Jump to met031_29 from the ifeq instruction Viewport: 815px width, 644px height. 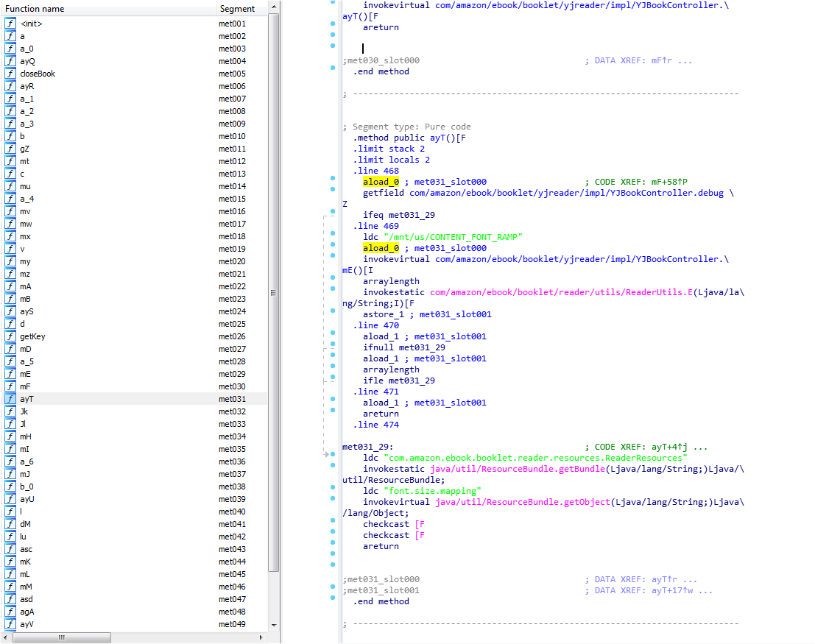[x=411, y=215]
